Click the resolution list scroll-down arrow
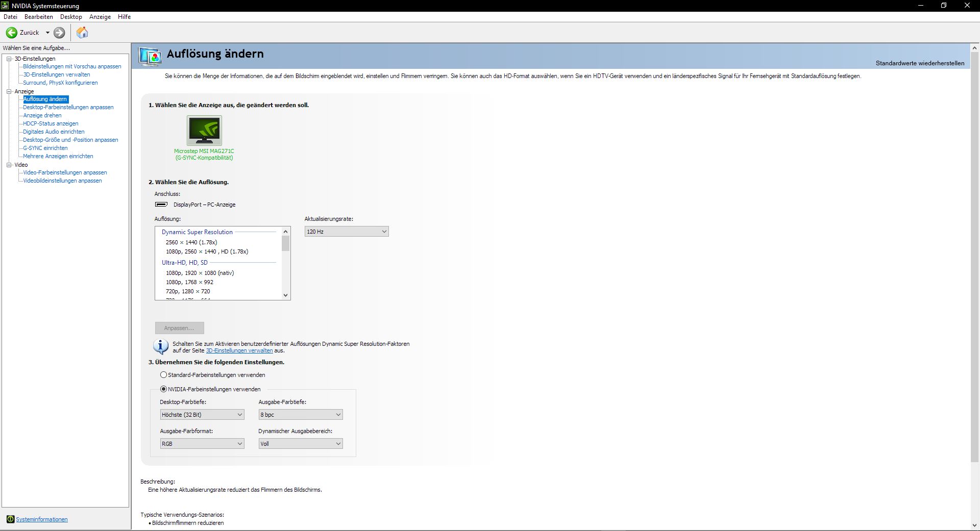 click(285, 295)
